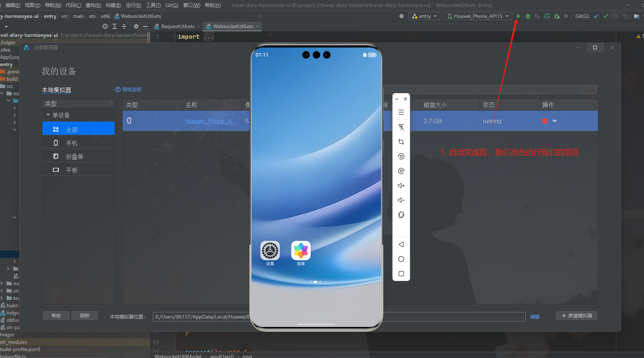Select 折叠屏 in the device type list
644x358 pixels.
[x=78, y=156]
